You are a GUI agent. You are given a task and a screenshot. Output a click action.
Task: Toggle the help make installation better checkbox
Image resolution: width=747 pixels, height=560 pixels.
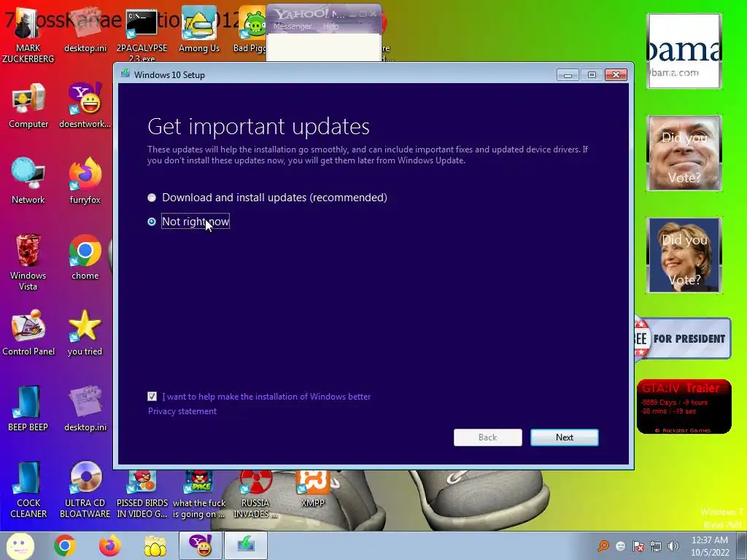click(x=152, y=396)
